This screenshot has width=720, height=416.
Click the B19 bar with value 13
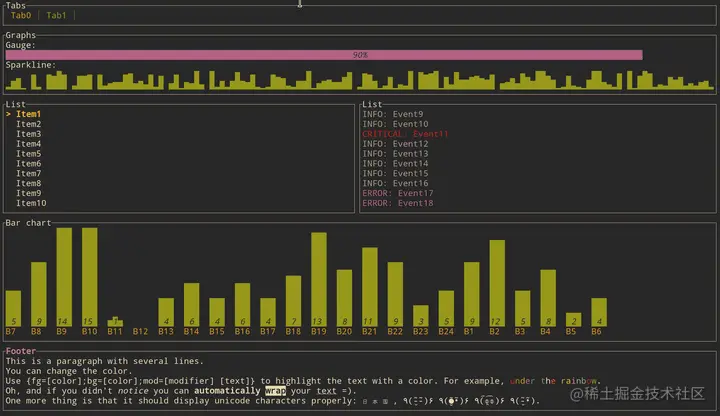pos(319,279)
